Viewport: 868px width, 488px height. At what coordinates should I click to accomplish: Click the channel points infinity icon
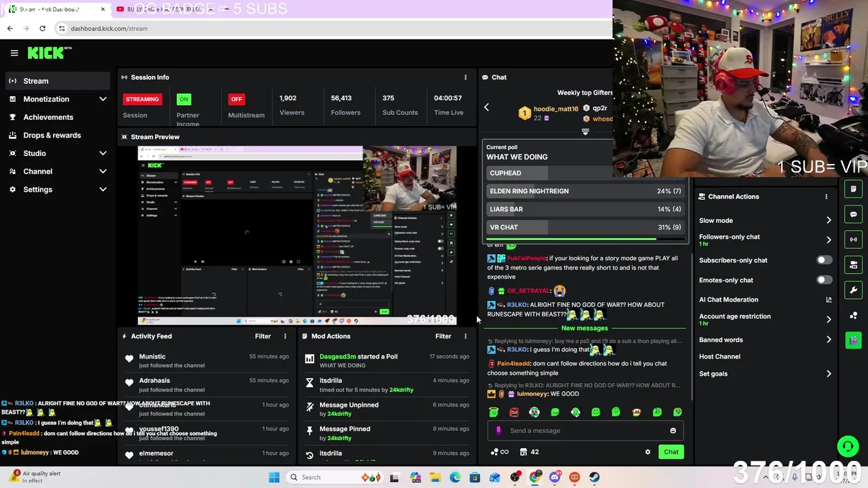(504, 452)
